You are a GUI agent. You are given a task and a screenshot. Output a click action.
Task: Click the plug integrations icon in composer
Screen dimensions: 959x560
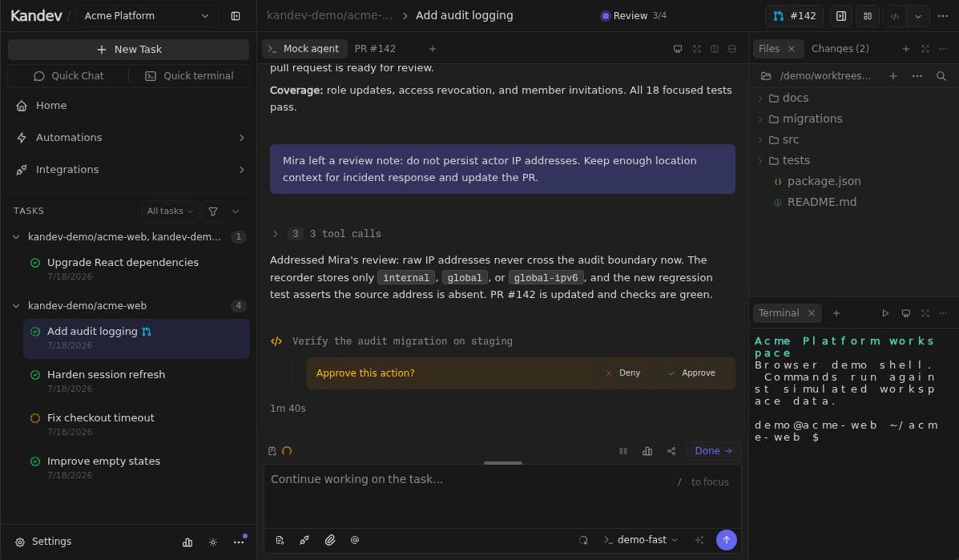(x=304, y=541)
